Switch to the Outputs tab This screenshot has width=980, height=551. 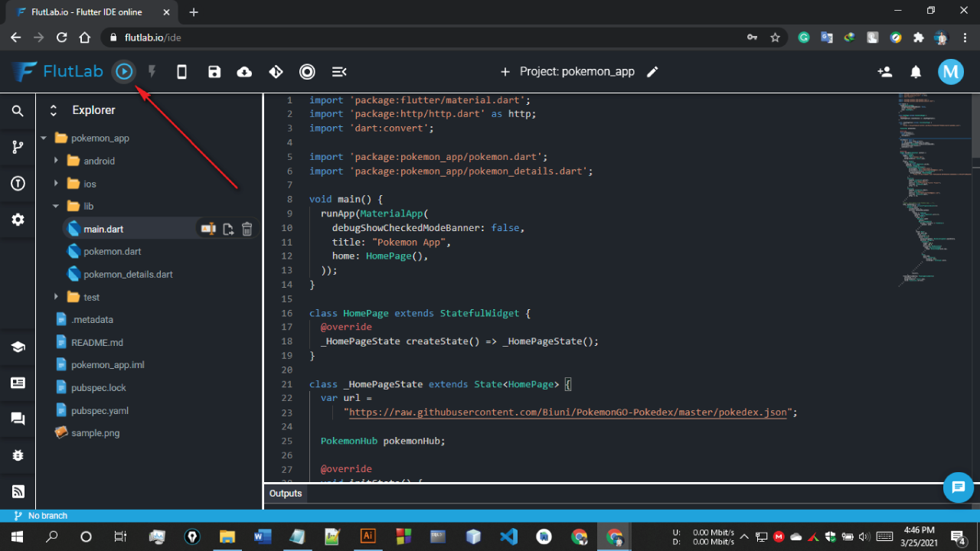point(285,494)
